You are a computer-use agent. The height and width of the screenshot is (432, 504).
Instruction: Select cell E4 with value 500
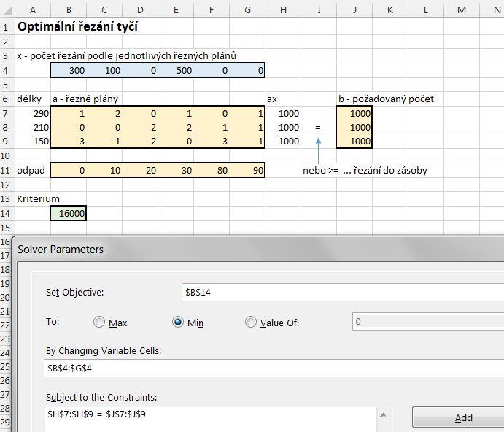[x=176, y=70]
